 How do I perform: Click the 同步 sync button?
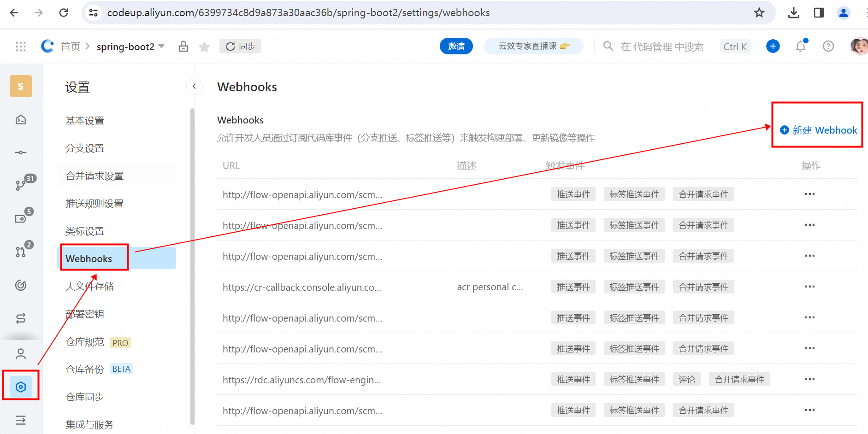[240, 47]
